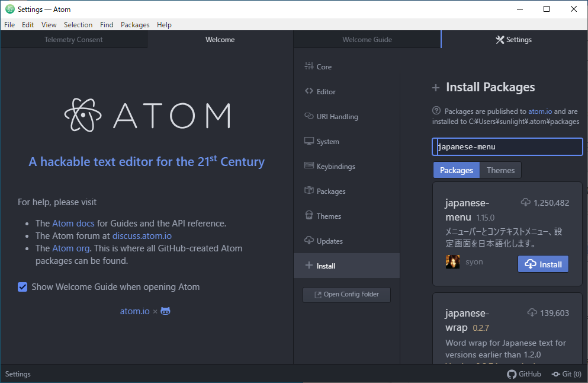The height and width of the screenshot is (383, 588).
Task: Open the Core settings section
Action: click(324, 67)
